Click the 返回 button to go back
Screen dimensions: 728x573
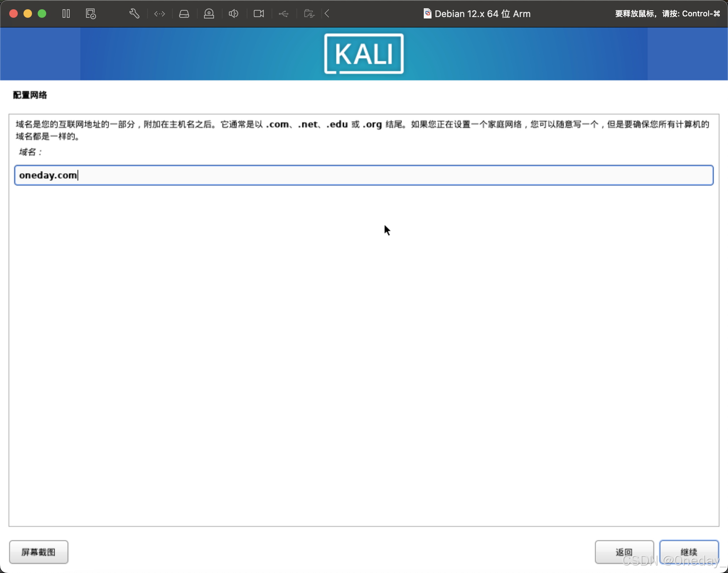[x=625, y=552]
